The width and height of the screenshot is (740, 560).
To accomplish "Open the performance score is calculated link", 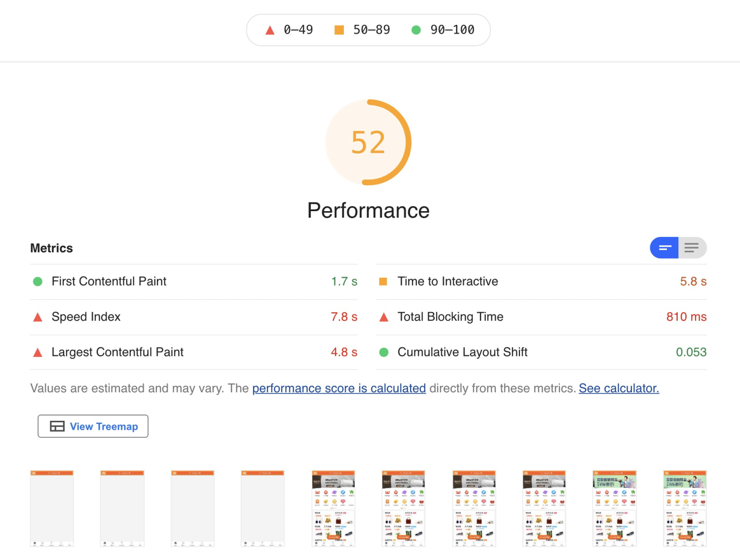I will click(x=339, y=388).
